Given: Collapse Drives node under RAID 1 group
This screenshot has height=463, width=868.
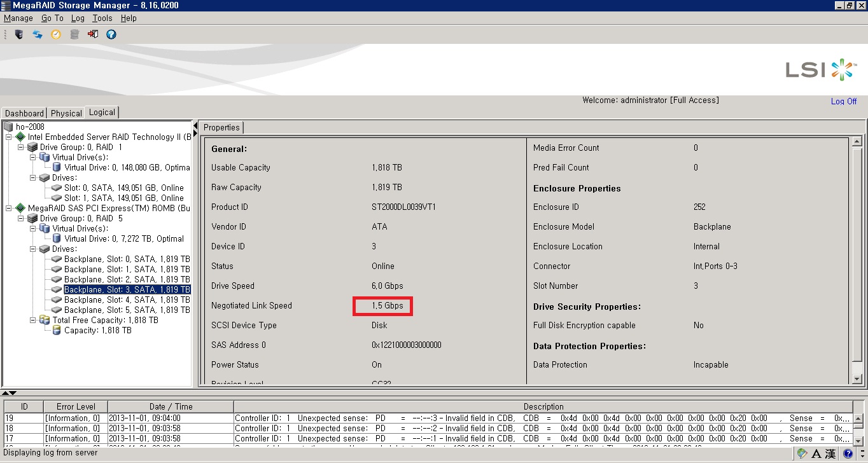Looking at the screenshot, I should coord(33,177).
